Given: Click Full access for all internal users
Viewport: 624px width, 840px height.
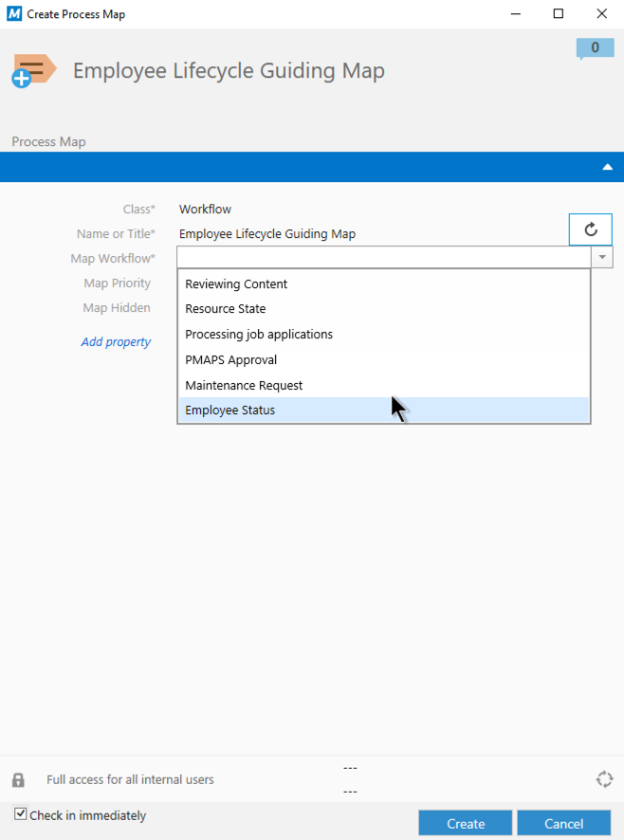Looking at the screenshot, I should pyautogui.click(x=130, y=779).
